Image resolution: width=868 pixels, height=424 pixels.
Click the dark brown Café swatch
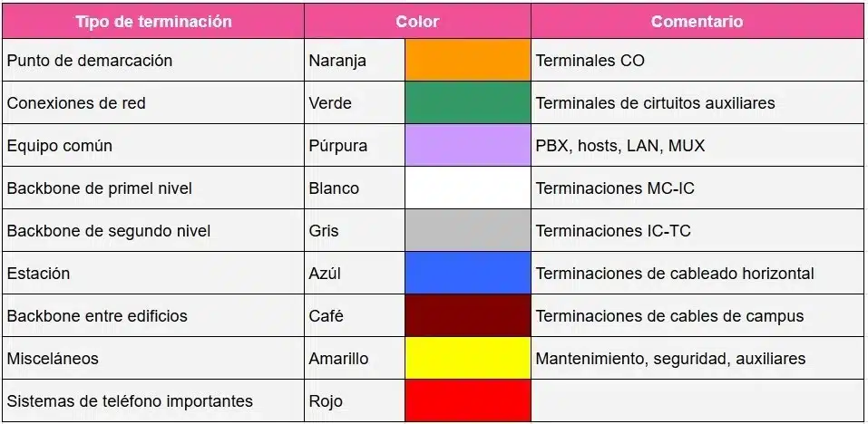pyautogui.click(x=467, y=315)
